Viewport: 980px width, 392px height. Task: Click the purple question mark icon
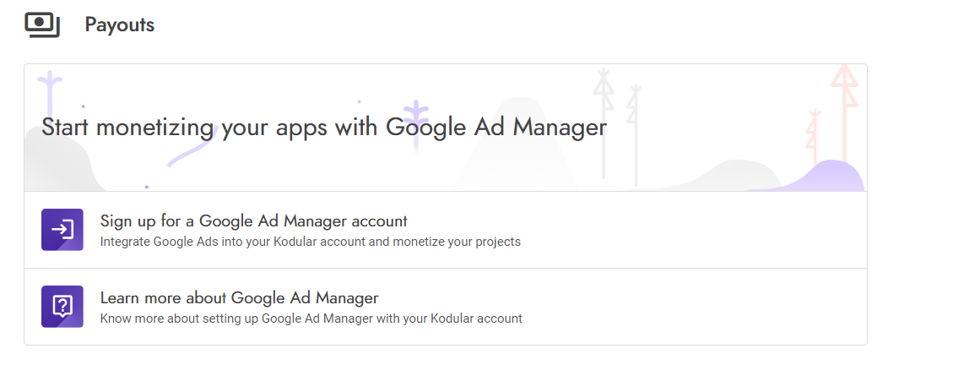62,307
